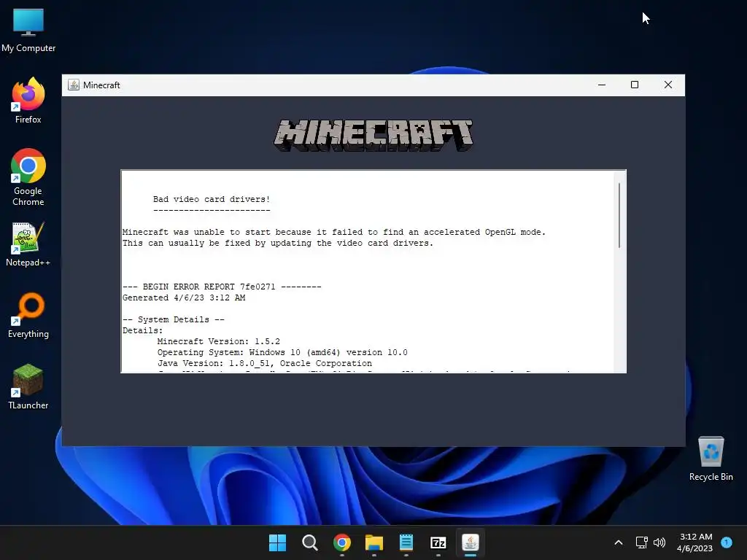
Task: Open the notification badge in taskbar
Action: [727, 542]
